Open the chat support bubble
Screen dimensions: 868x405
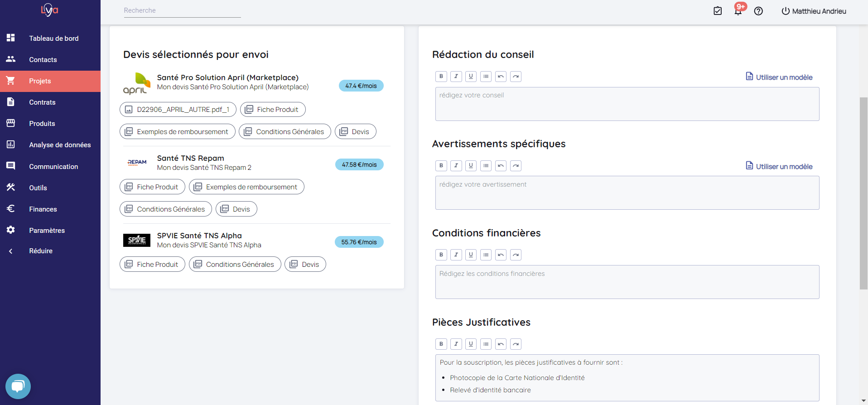(x=18, y=386)
